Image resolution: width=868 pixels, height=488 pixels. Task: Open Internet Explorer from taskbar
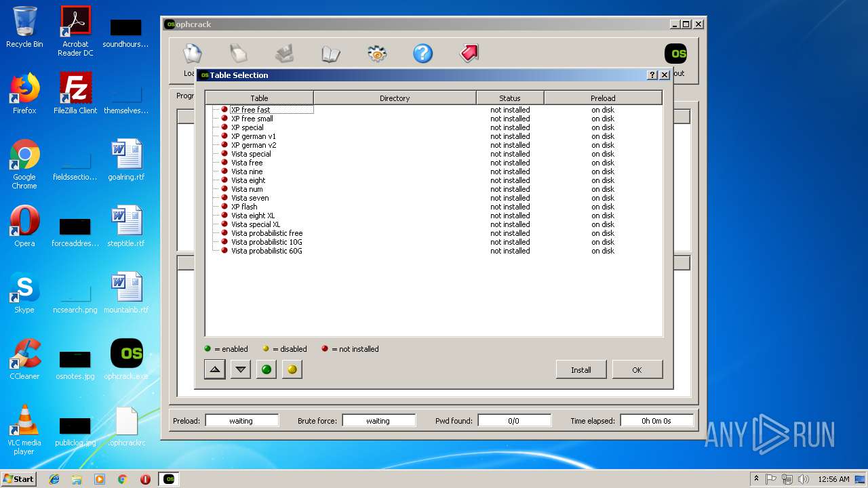click(x=54, y=479)
